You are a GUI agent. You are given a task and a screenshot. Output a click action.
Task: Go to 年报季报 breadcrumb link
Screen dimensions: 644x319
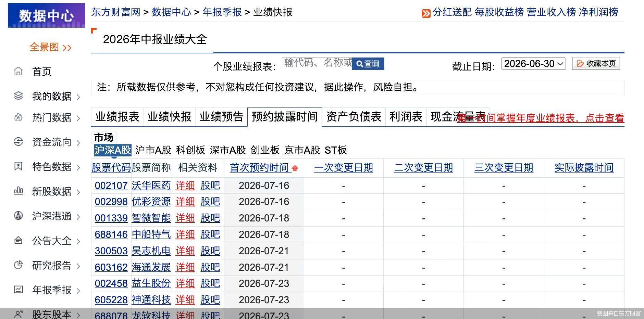[x=222, y=12]
